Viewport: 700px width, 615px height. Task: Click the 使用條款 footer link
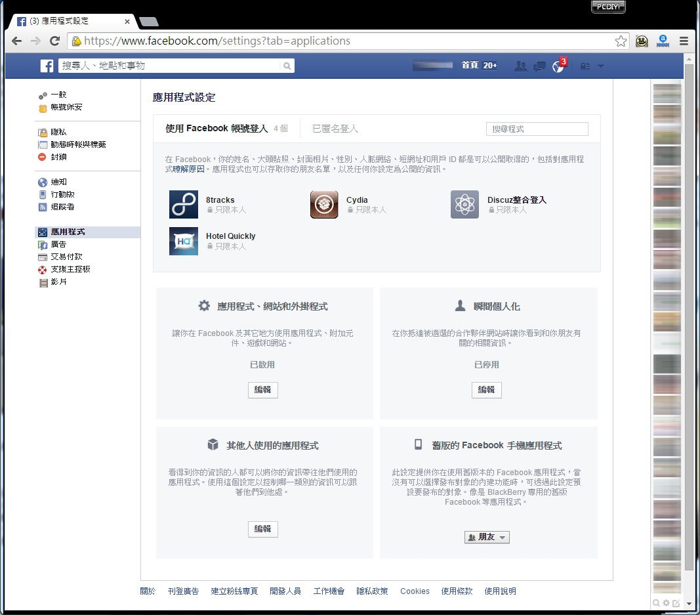[x=457, y=591]
